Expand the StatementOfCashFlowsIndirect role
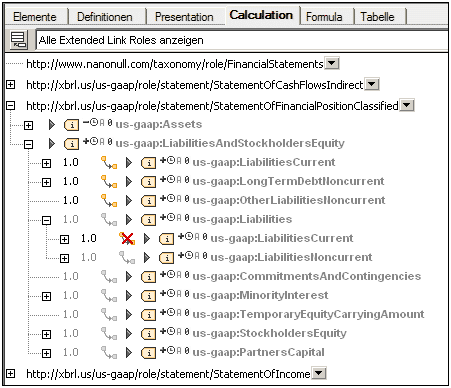The image size is (451, 388). point(11,85)
